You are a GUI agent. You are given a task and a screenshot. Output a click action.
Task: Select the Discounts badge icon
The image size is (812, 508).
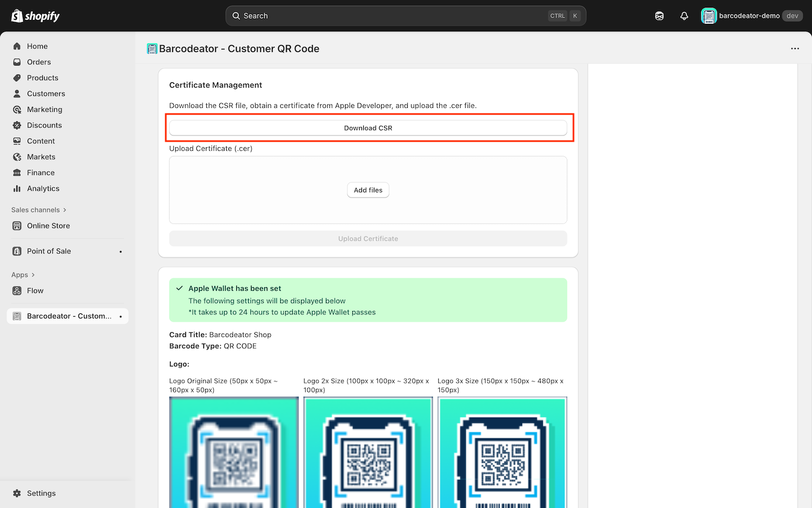coord(17,125)
